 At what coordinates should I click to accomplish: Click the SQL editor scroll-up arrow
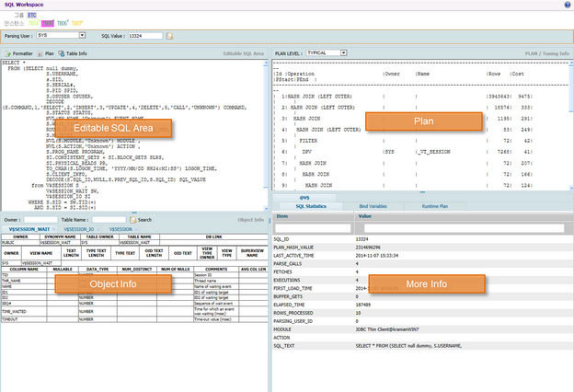(266, 63)
